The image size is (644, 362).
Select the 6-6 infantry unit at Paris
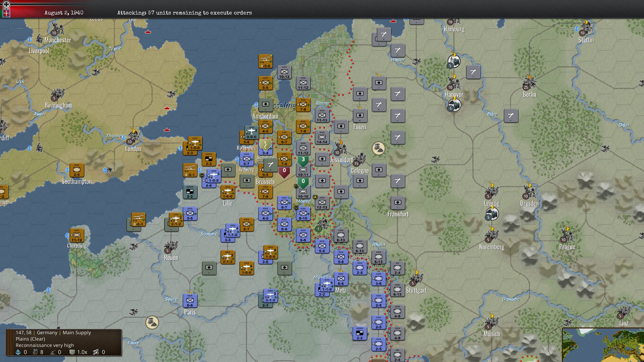coord(190,301)
